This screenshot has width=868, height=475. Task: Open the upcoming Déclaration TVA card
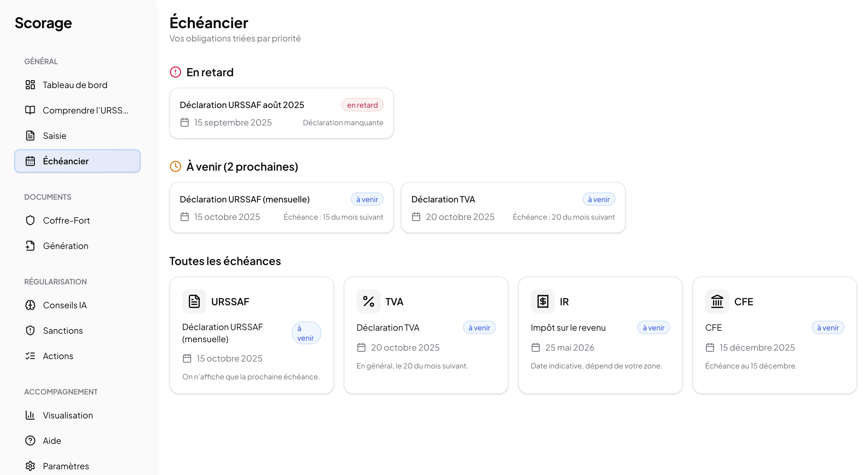coord(512,208)
